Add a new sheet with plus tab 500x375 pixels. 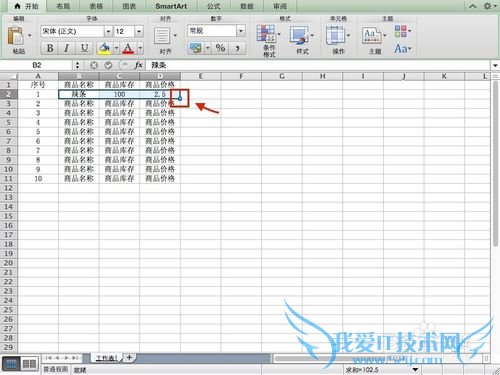pyautogui.click(x=129, y=358)
